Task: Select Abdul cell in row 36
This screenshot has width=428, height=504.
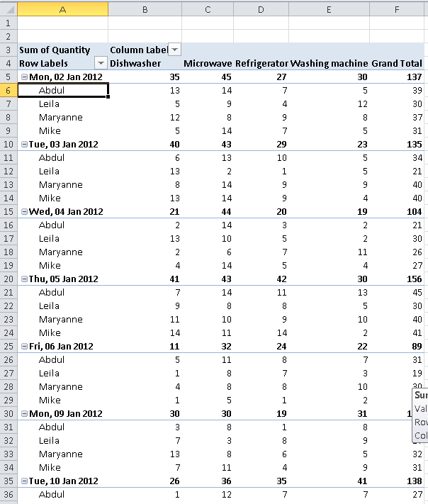Action: [x=63, y=494]
